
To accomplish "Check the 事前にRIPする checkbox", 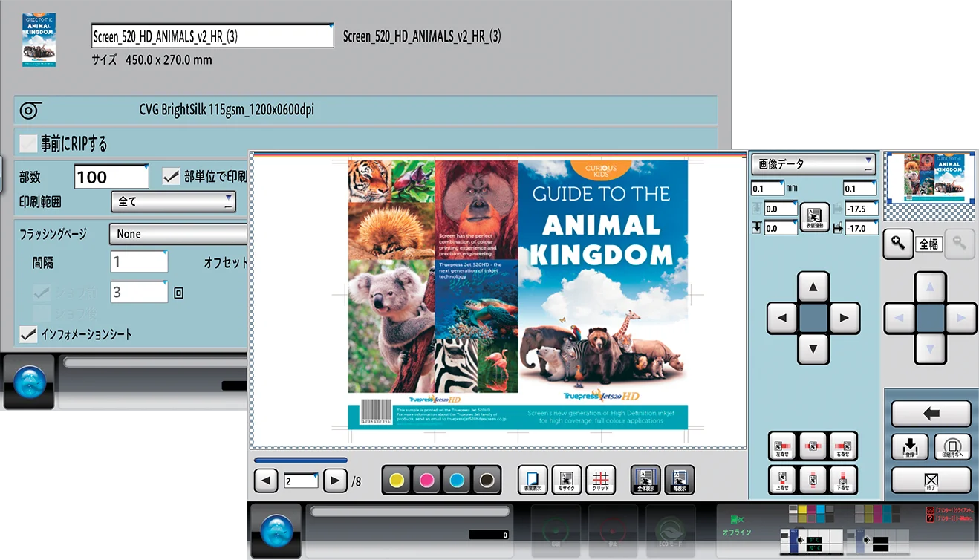I will 28,143.
